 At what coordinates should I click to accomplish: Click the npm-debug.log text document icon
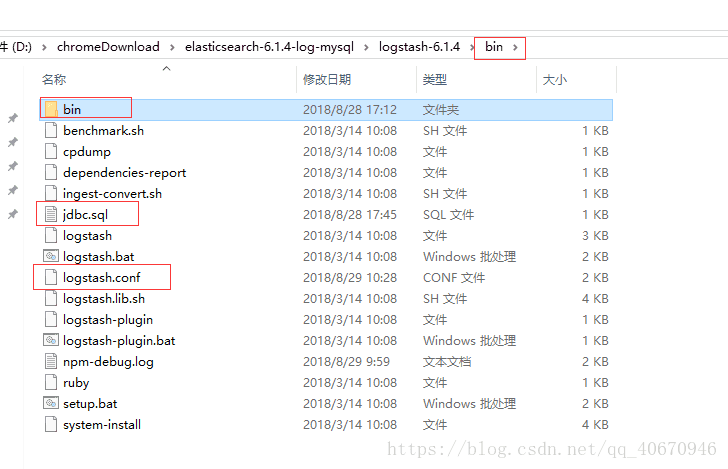[51, 361]
